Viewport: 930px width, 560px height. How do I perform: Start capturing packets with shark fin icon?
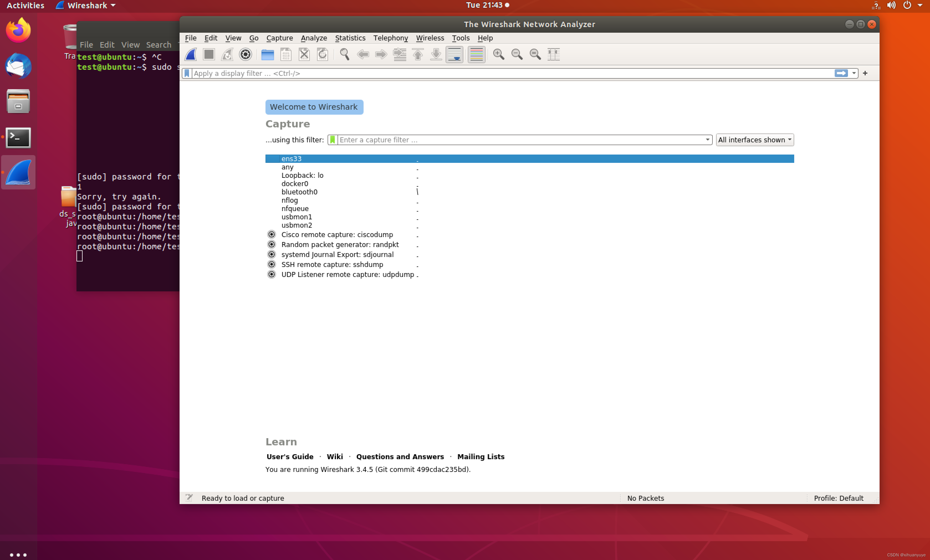tap(191, 55)
